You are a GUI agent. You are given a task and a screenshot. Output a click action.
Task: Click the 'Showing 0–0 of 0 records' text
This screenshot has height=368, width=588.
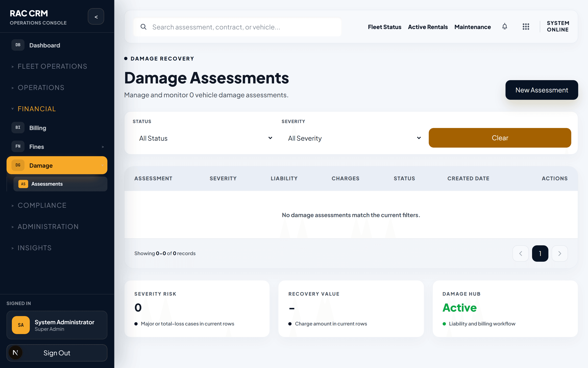pyautogui.click(x=165, y=253)
